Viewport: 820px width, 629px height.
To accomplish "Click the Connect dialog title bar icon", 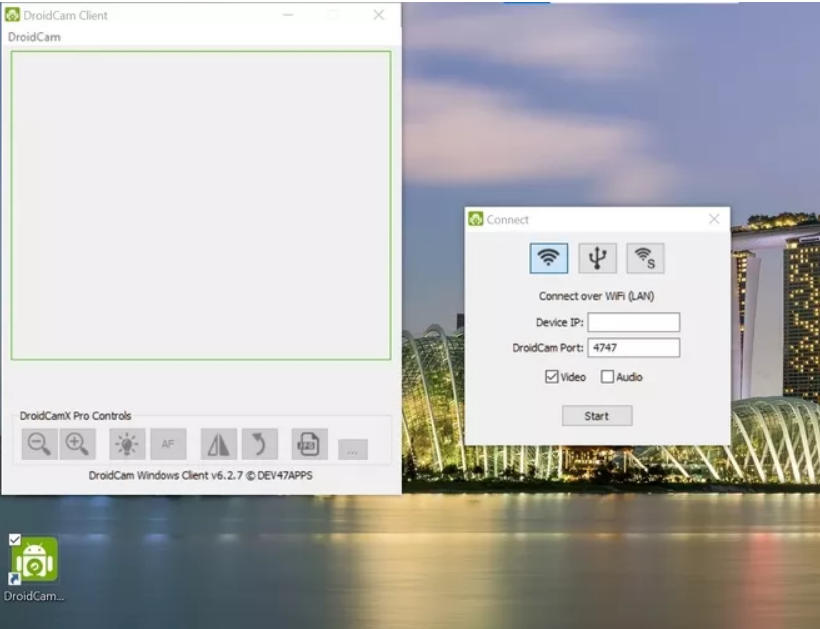I will point(476,219).
